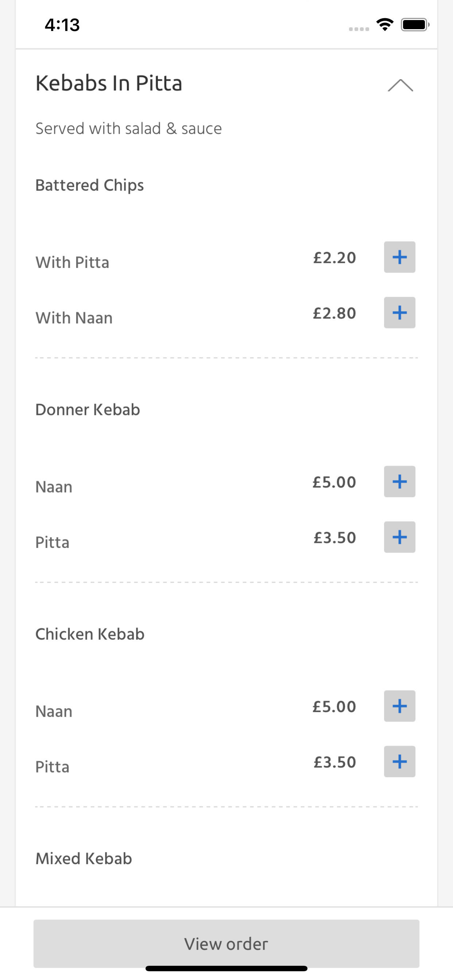Select the Donner Kebab item title
The image size is (453, 980).
click(88, 410)
